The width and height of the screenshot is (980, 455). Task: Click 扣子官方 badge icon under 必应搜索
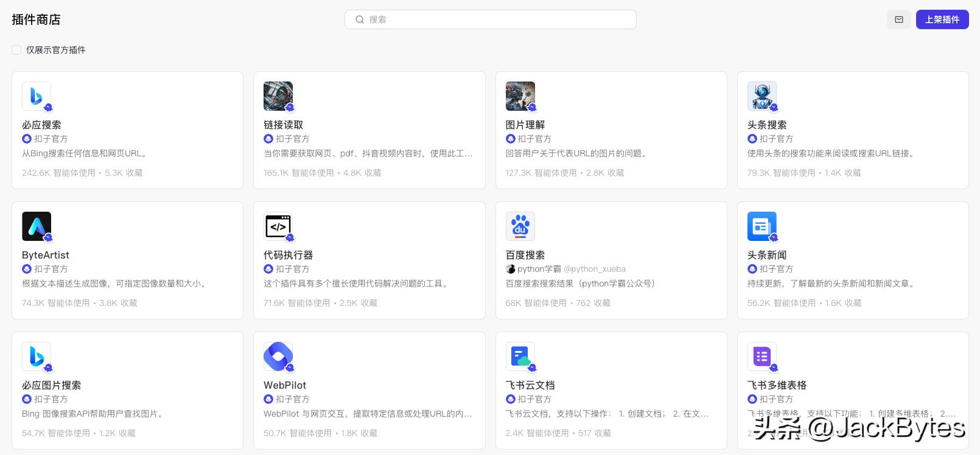coord(27,139)
